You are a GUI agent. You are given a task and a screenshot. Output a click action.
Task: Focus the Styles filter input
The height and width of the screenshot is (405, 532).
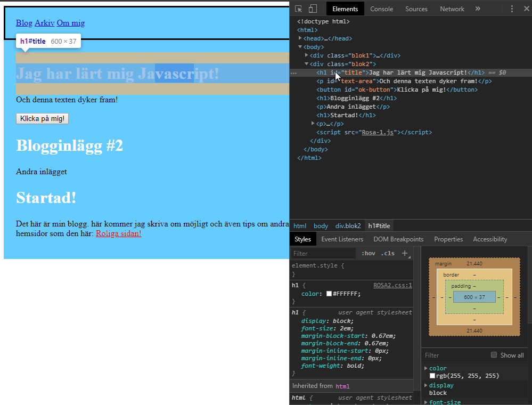[x=323, y=253]
